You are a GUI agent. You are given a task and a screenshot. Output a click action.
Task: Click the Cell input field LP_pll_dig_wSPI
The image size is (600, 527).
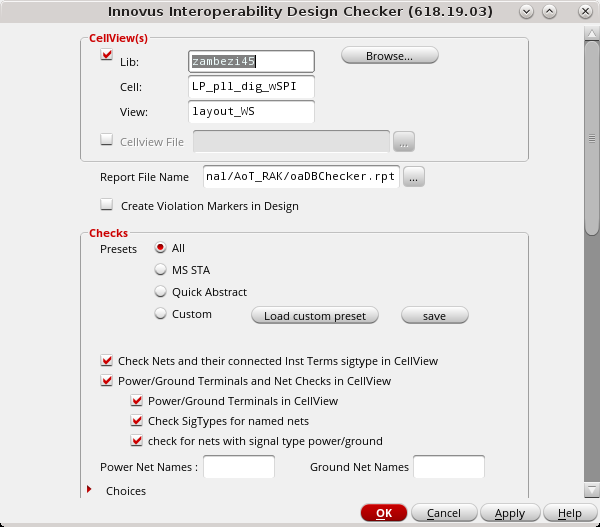point(251,86)
